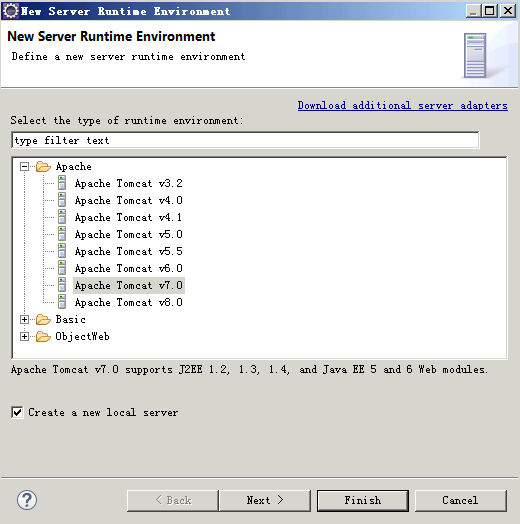The width and height of the screenshot is (520, 524).
Task: Click the Next button
Action: point(265,500)
